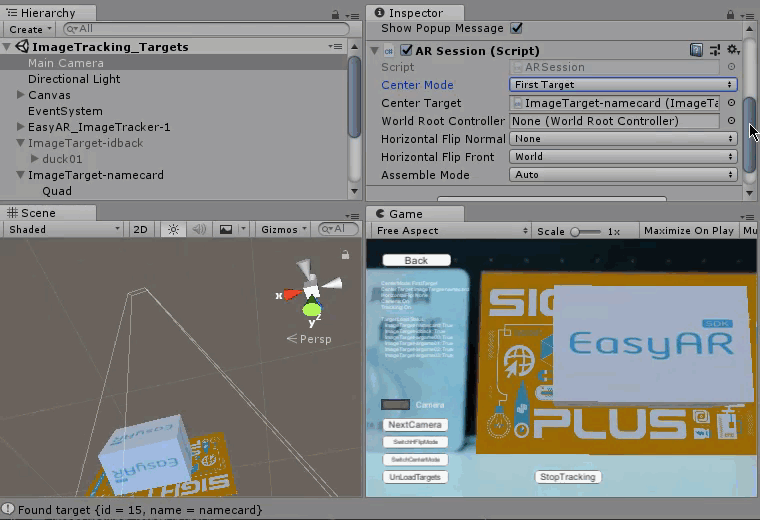
Task: Click the y axis green cone on scene gizmo
Action: tap(312, 307)
